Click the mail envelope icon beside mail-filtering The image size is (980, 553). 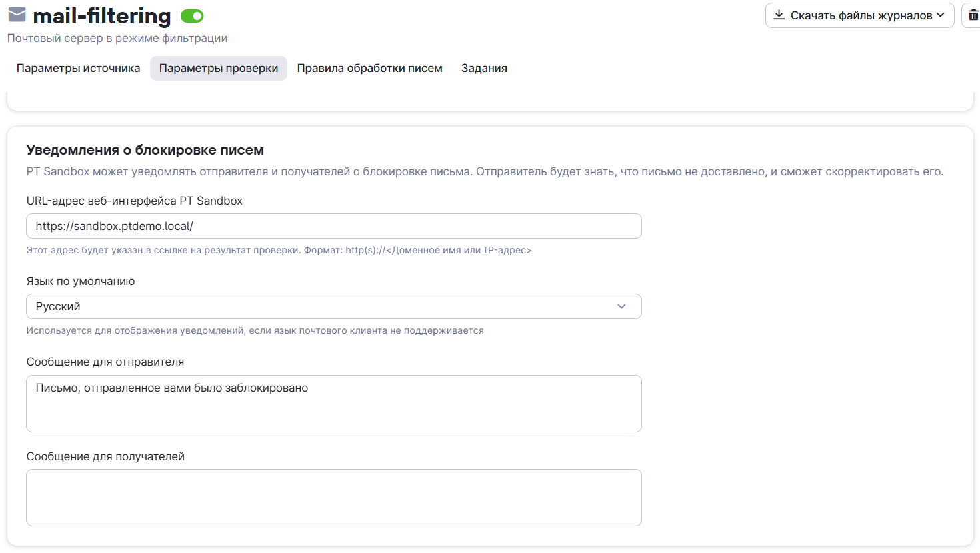pyautogui.click(x=17, y=15)
